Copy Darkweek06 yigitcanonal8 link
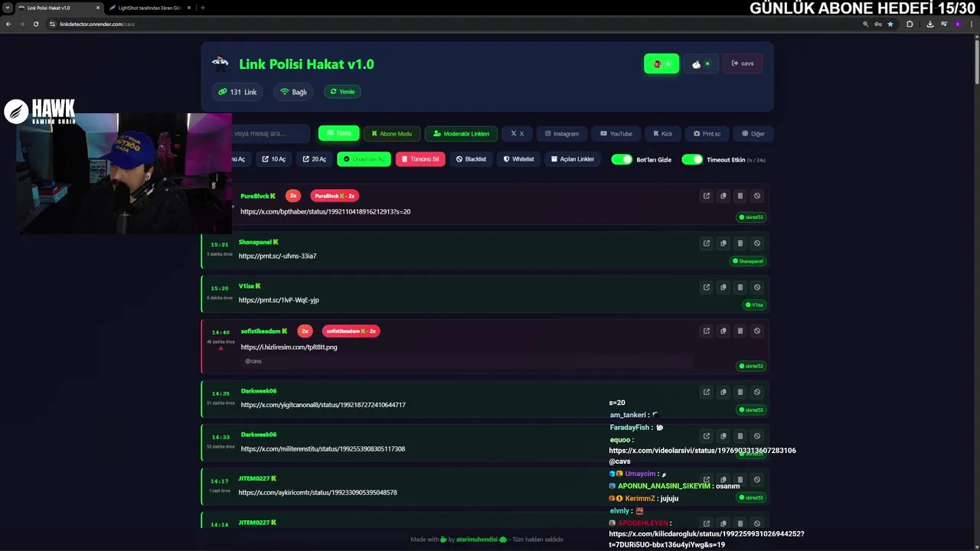 [x=723, y=392]
